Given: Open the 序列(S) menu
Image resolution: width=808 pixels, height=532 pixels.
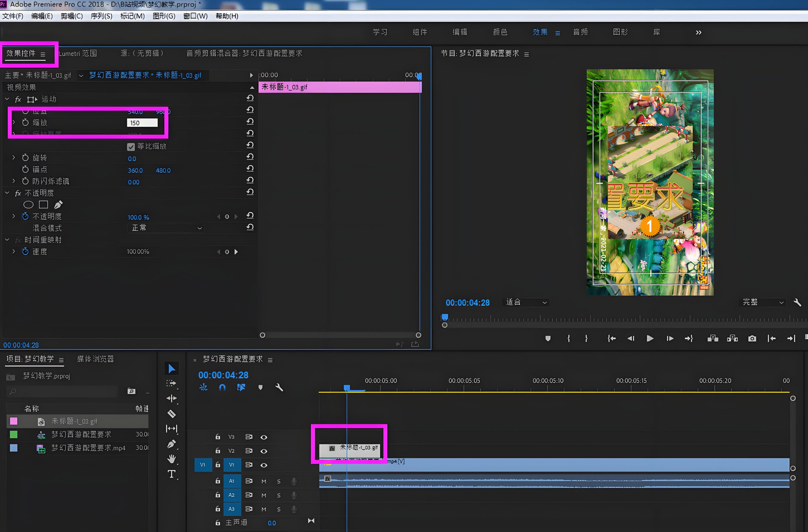Looking at the screenshot, I should coord(101,16).
